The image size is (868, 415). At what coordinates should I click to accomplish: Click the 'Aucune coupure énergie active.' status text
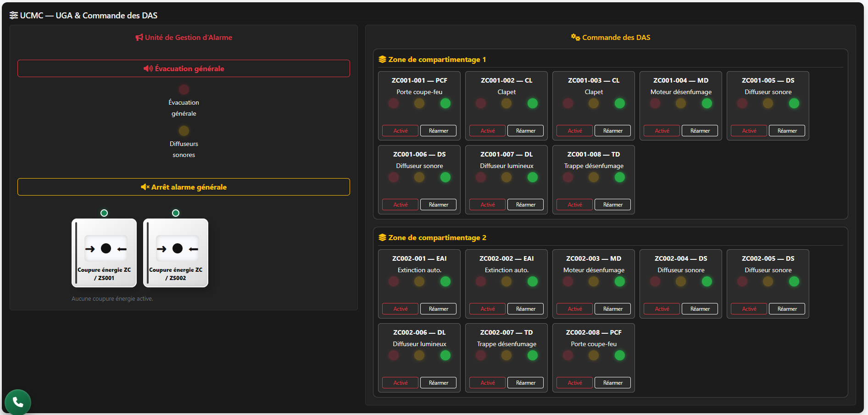click(112, 299)
